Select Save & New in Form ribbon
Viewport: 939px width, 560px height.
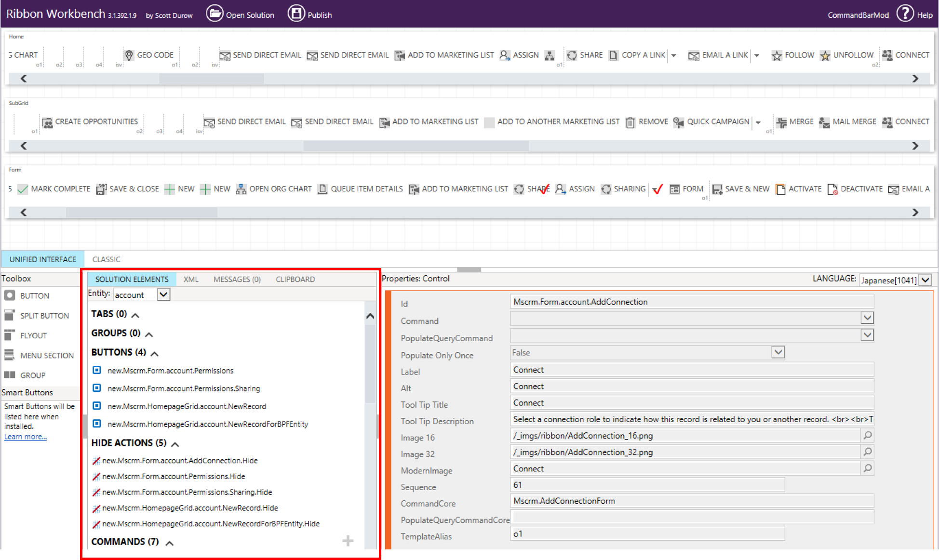[741, 189]
